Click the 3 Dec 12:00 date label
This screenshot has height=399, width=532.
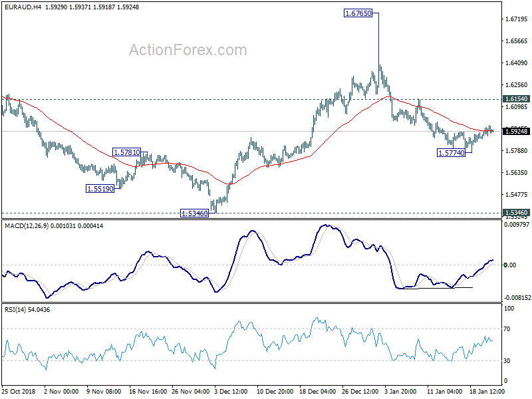[x=231, y=391]
